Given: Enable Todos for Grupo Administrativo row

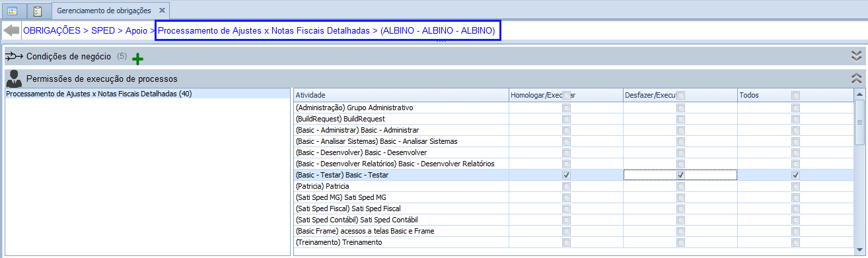Looking at the screenshot, I should pos(795,108).
